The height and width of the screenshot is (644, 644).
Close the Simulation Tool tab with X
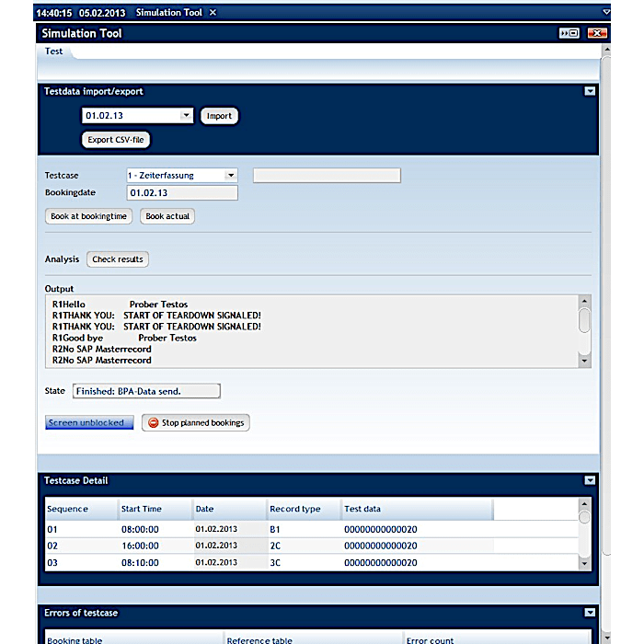tap(213, 13)
